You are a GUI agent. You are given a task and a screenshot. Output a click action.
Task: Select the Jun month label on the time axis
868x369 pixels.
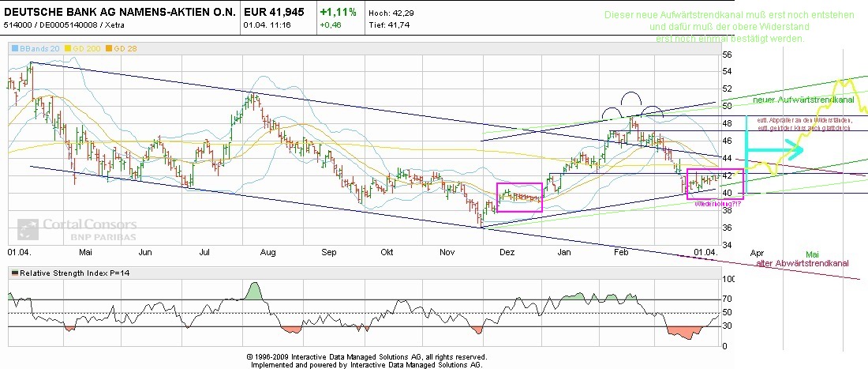point(145,252)
